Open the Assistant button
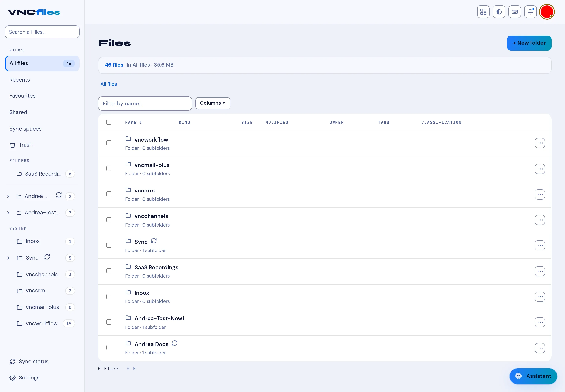 point(533,376)
